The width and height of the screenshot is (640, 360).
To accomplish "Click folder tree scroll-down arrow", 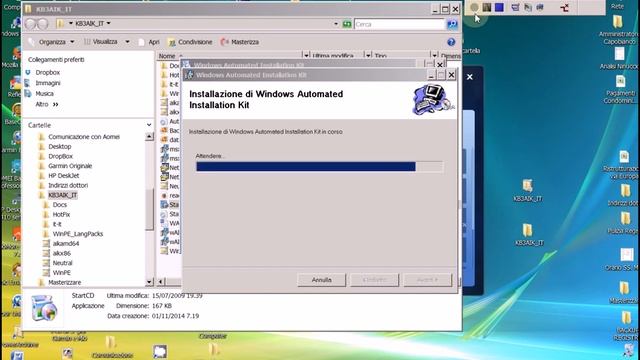I will click(149, 282).
